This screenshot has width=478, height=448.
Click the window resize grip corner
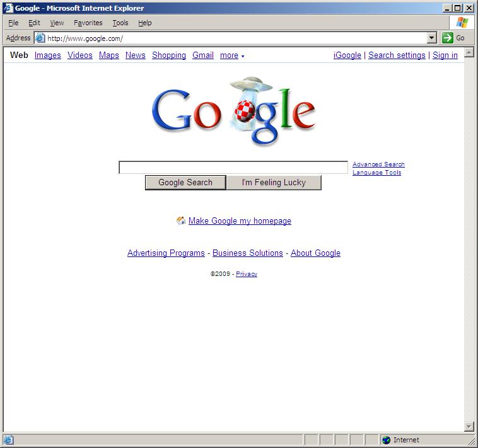tap(471, 440)
